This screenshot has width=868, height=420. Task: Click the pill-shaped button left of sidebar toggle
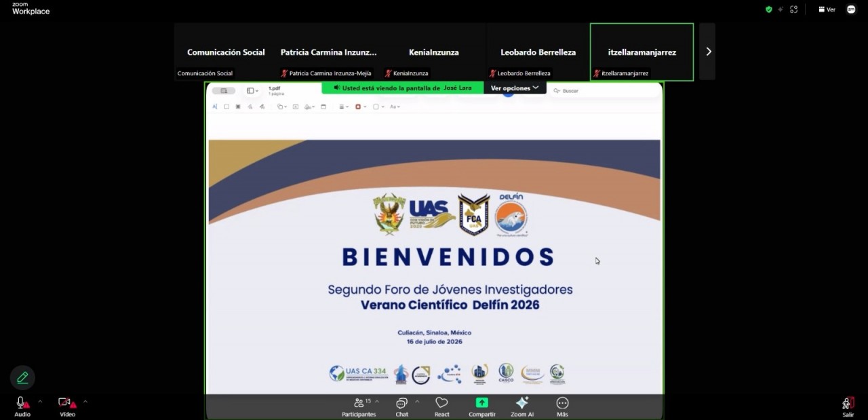(x=223, y=91)
